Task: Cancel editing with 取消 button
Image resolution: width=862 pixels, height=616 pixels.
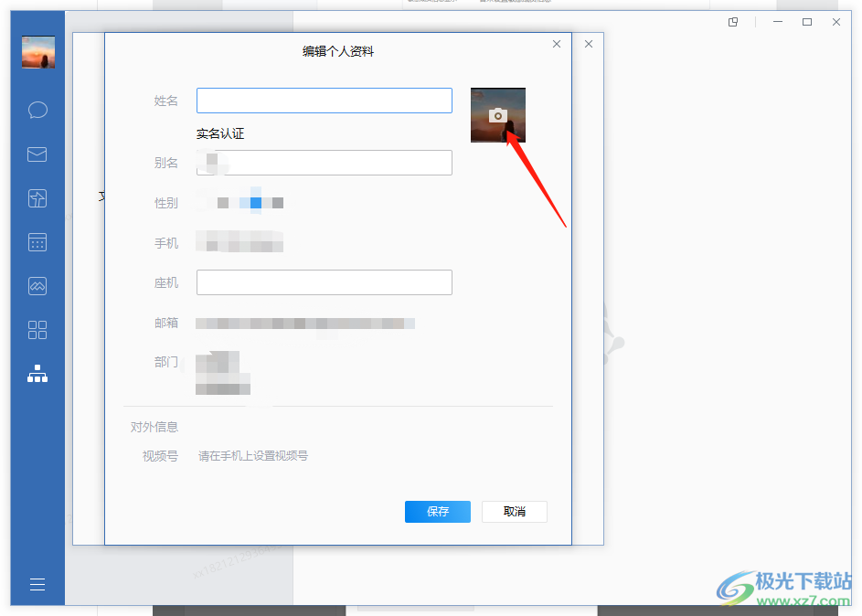Action: 514,512
